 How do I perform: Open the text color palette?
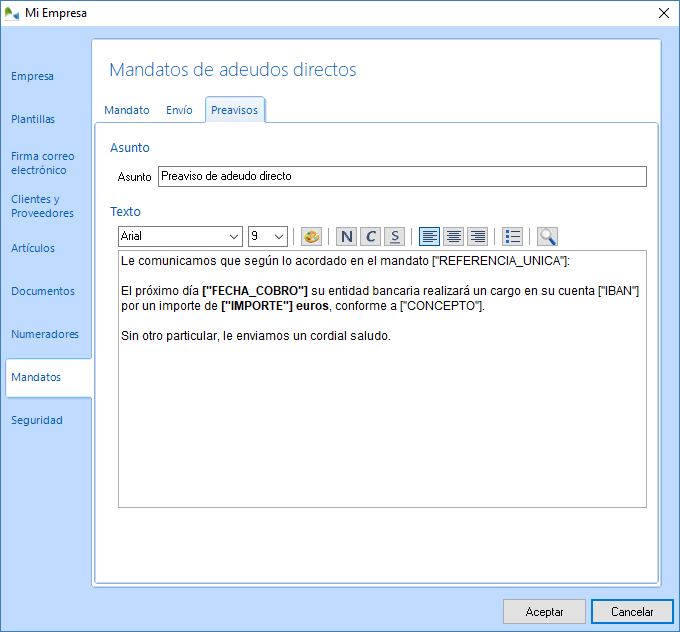[311, 237]
